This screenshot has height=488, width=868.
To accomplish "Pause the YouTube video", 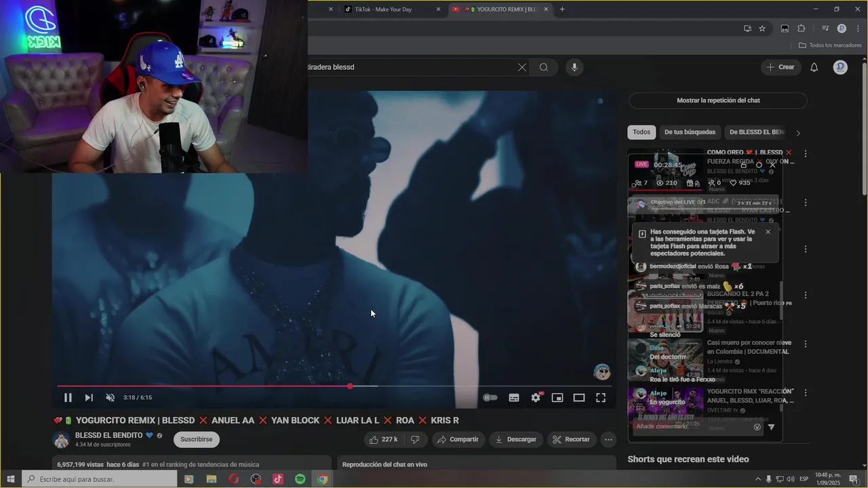I will (x=68, y=398).
